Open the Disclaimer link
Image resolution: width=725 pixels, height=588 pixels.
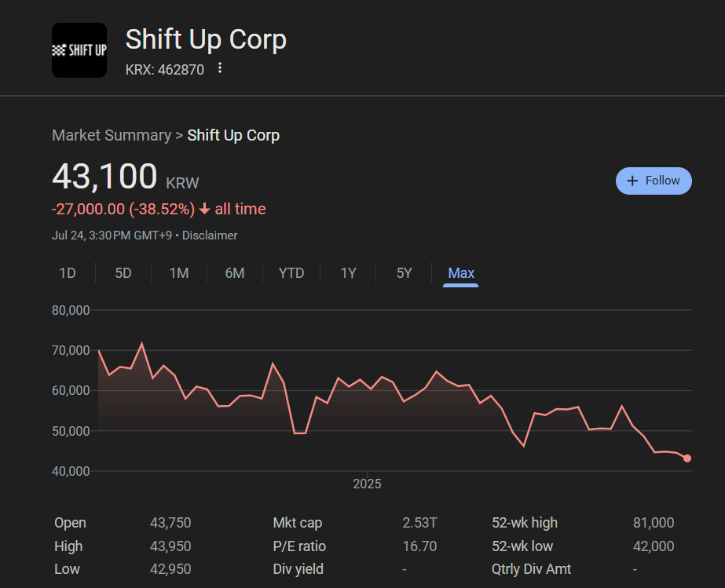pyautogui.click(x=210, y=236)
